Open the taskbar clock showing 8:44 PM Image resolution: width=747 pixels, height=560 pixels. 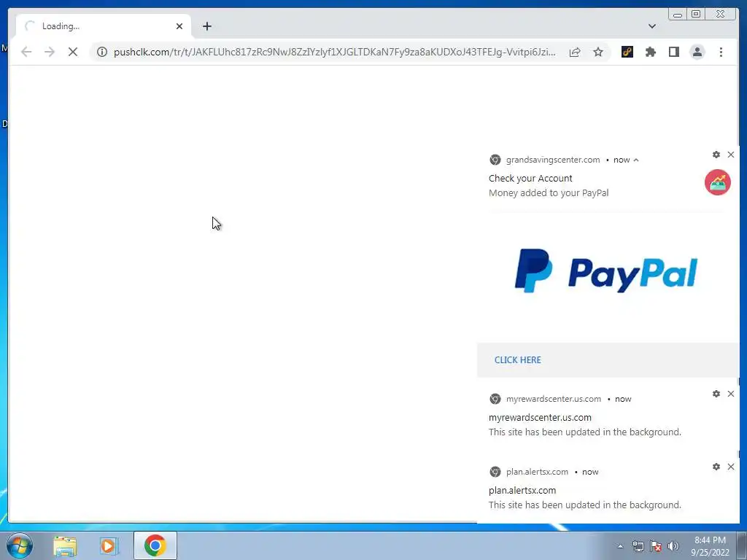pos(710,546)
